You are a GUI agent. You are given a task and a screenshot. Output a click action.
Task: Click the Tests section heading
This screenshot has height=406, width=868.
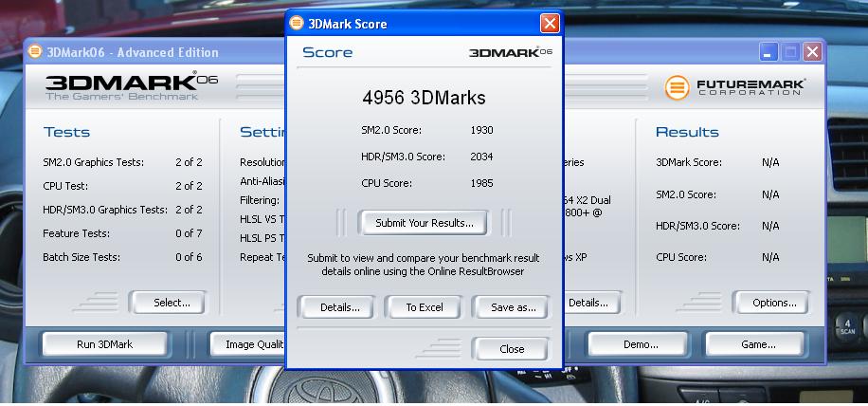[66, 132]
